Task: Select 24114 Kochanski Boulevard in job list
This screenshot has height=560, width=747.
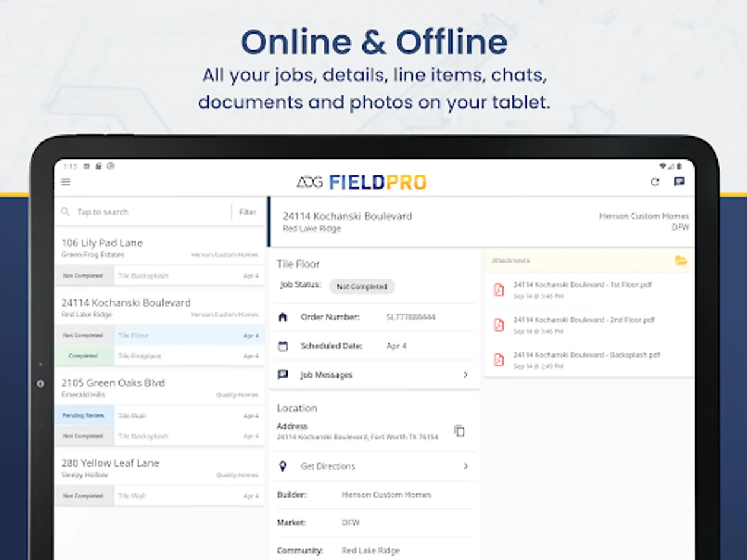Action: click(x=159, y=307)
